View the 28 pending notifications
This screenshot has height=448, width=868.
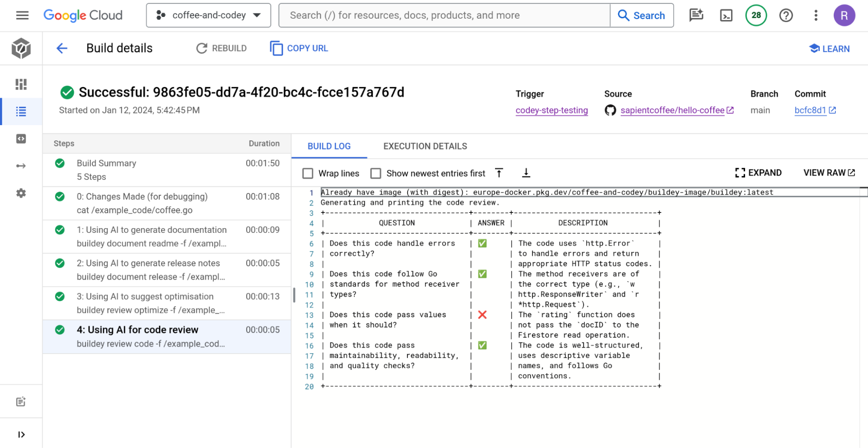756,15
